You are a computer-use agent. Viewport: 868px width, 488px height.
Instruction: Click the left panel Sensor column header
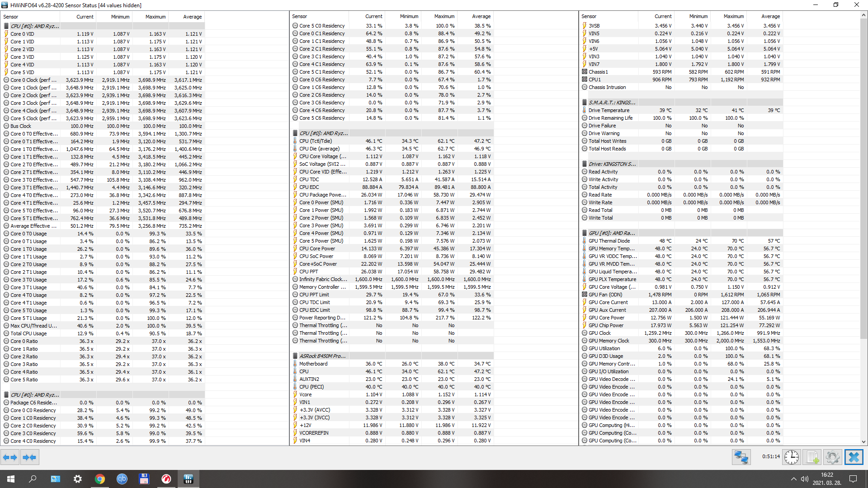pos(31,17)
